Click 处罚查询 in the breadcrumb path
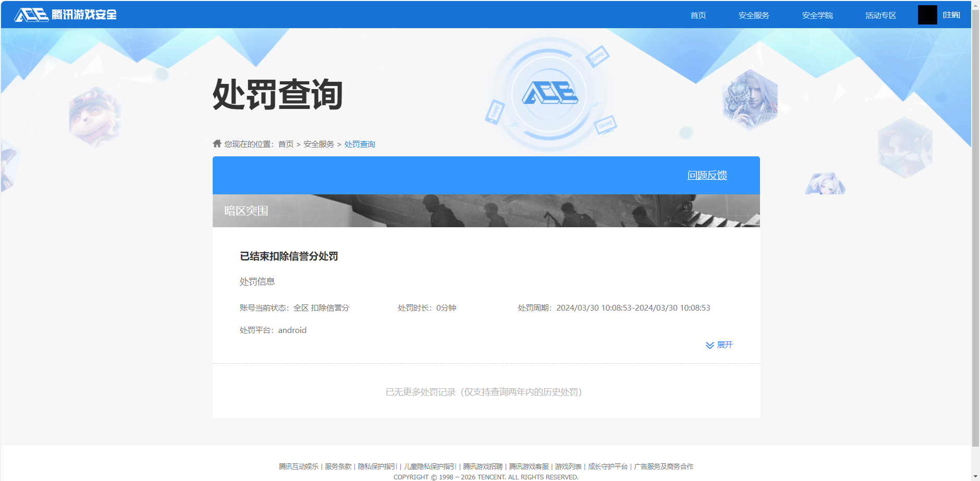 coord(360,144)
